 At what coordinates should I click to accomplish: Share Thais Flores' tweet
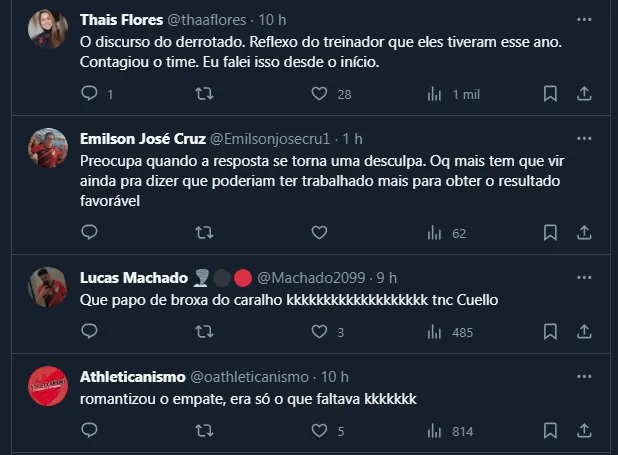[x=585, y=94]
